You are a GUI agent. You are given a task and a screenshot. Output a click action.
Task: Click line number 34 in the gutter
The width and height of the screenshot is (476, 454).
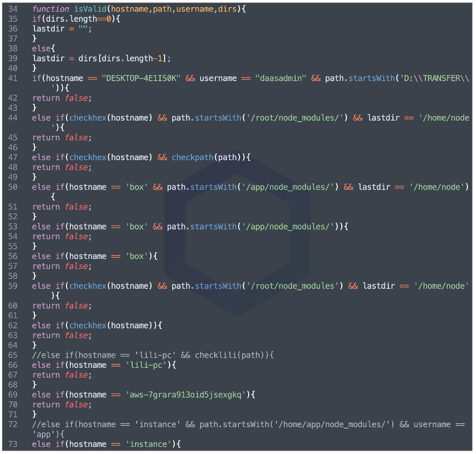13,9
